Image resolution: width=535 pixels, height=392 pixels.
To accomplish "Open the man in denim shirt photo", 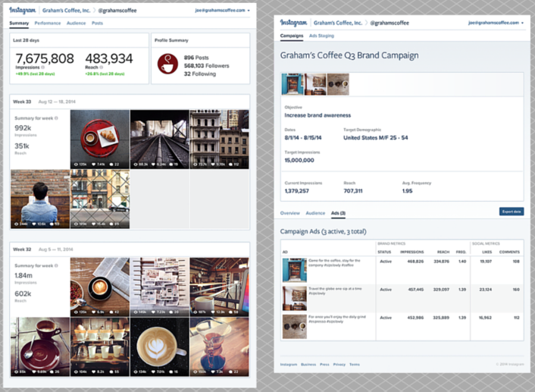I will click(x=40, y=199).
